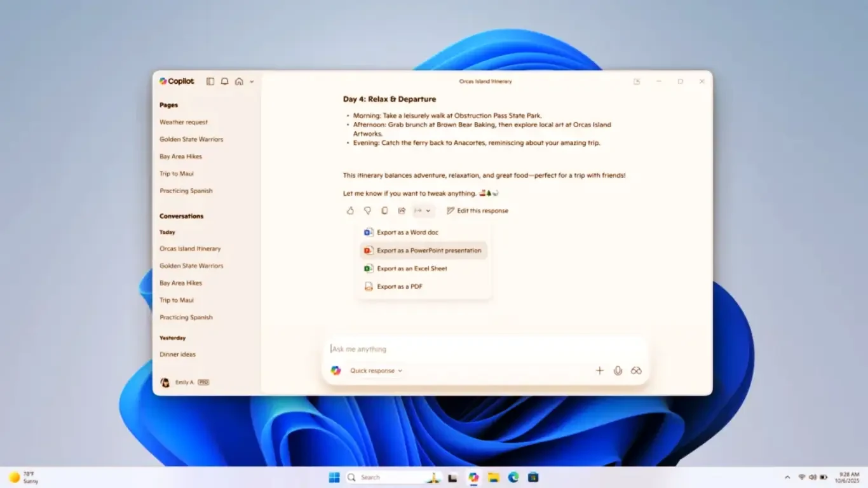Click the home icon in header
Viewport: 868px width, 488px height.
pos(239,81)
